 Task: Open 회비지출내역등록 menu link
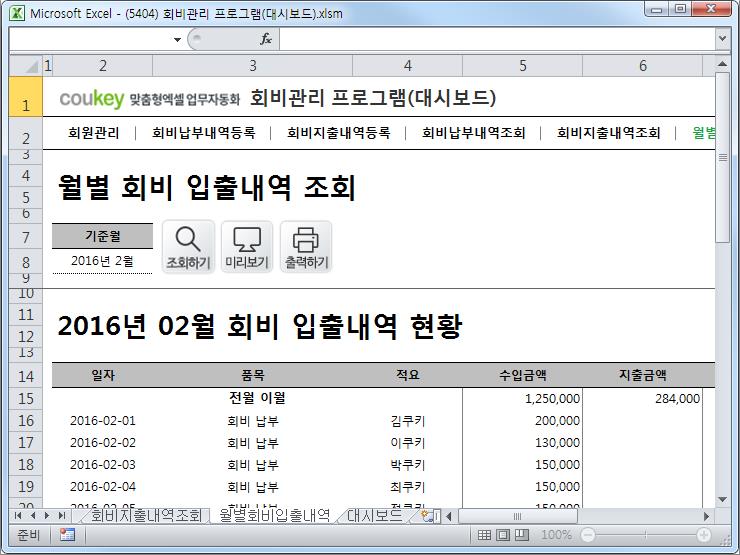click(338, 133)
